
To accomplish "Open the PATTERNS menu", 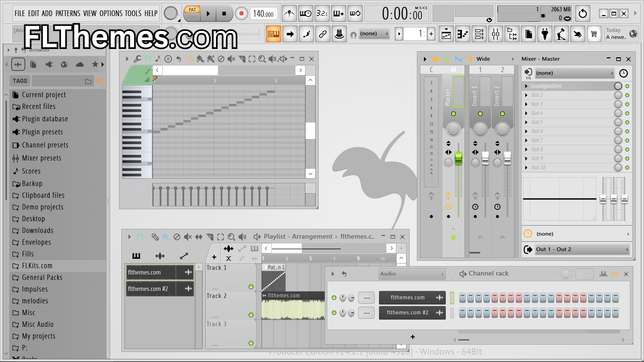I will tap(68, 13).
